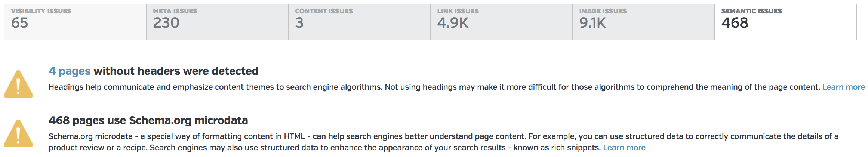Click the Schema.org microdata warning triangle icon
The width and height of the screenshot is (868, 157).
[18, 134]
